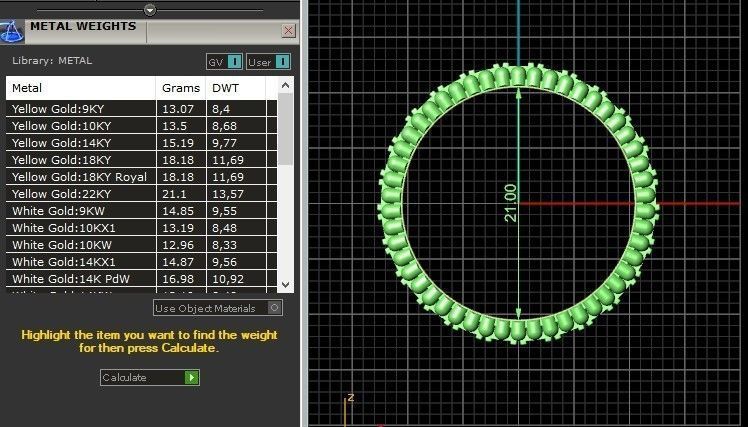Click the Library: METAL label

click(x=52, y=61)
